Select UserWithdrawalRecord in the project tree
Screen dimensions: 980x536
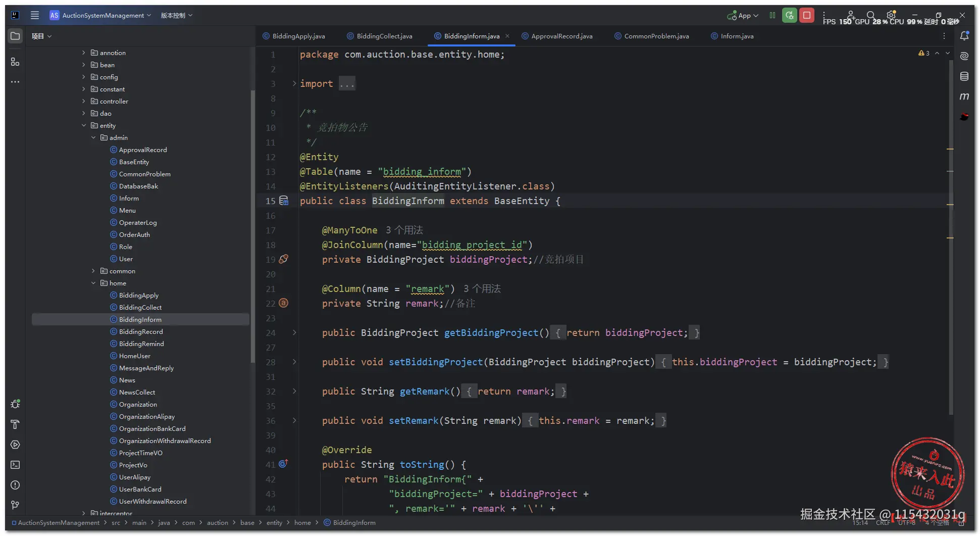153,501
